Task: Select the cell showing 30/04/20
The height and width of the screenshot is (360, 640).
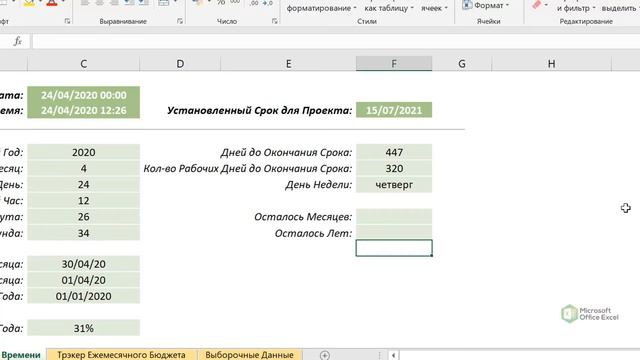Action: pos(84,264)
